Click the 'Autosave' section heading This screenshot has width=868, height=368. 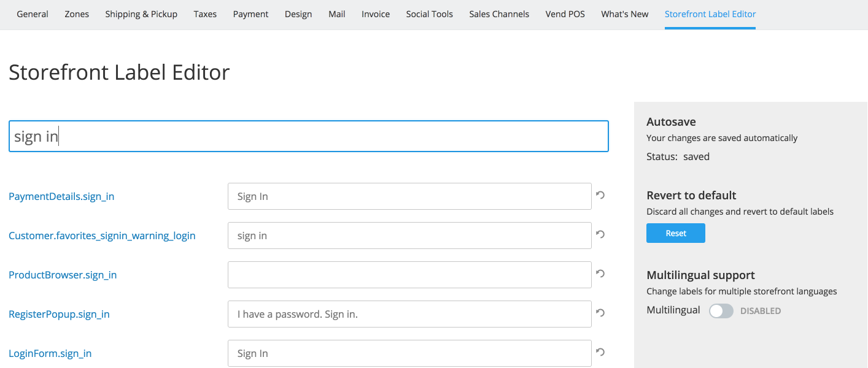coord(671,121)
